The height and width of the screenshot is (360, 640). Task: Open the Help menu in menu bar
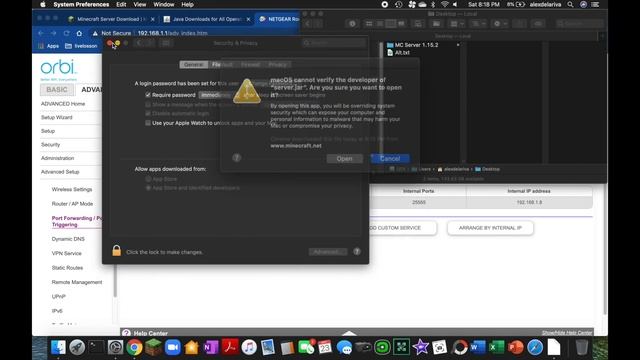point(187,4)
